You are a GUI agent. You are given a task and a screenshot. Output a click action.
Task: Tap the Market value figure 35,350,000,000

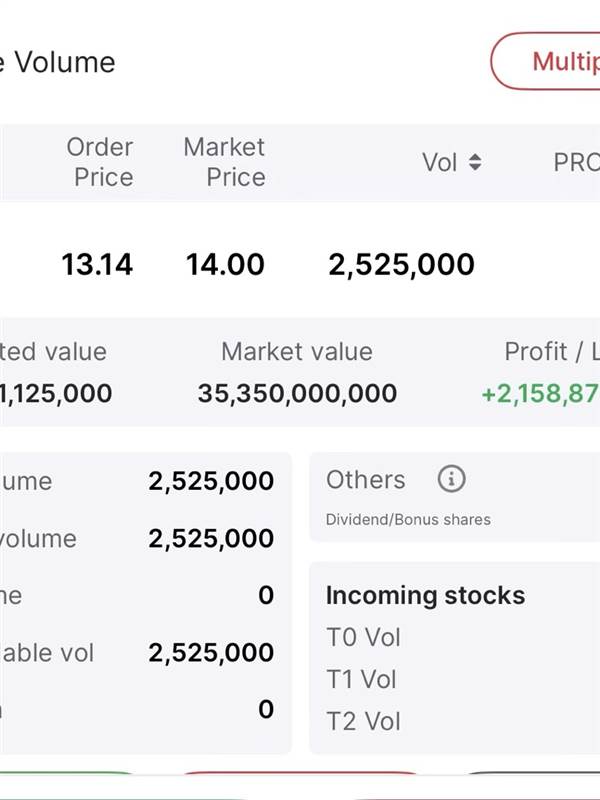click(x=297, y=393)
